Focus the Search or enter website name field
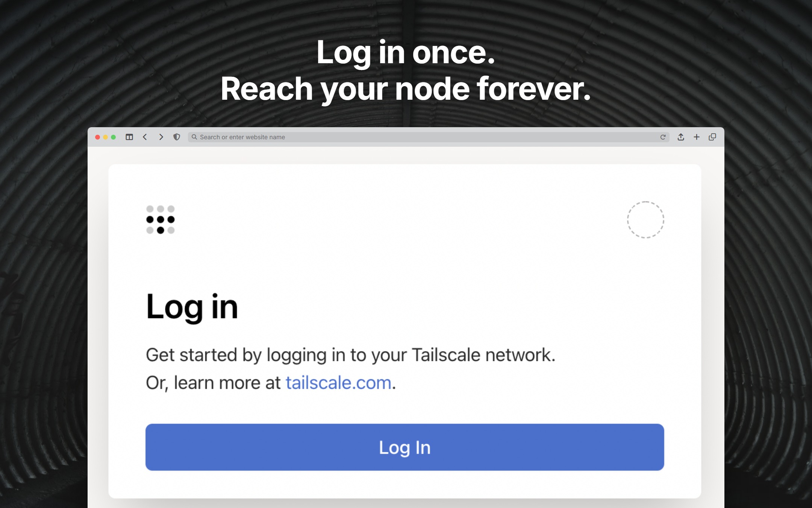This screenshot has height=508, width=812. tap(429, 137)
